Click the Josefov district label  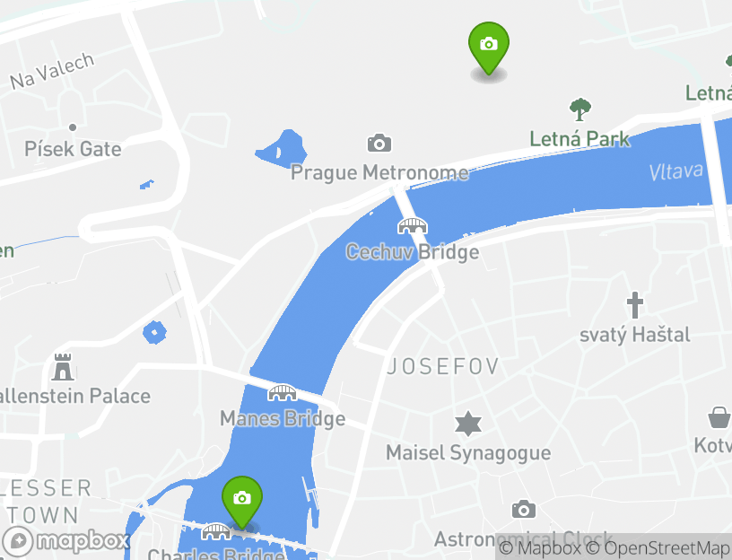click(443, 367)
